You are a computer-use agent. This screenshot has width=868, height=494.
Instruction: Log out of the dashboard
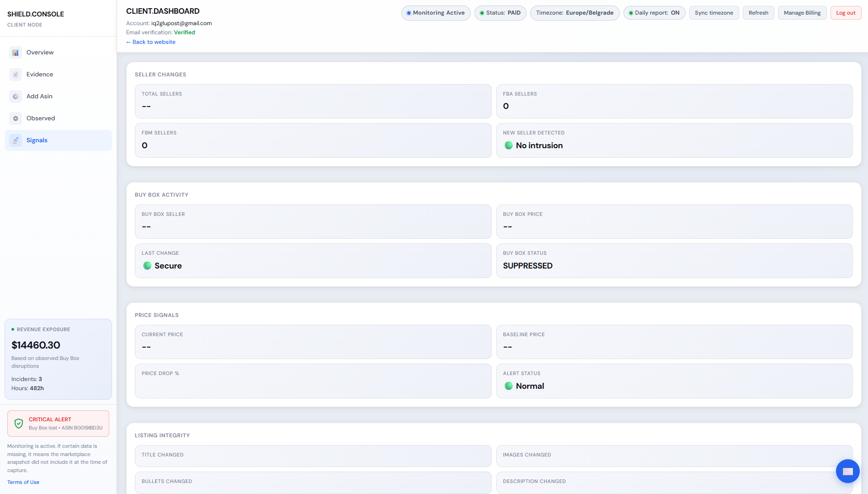point(845,13)
